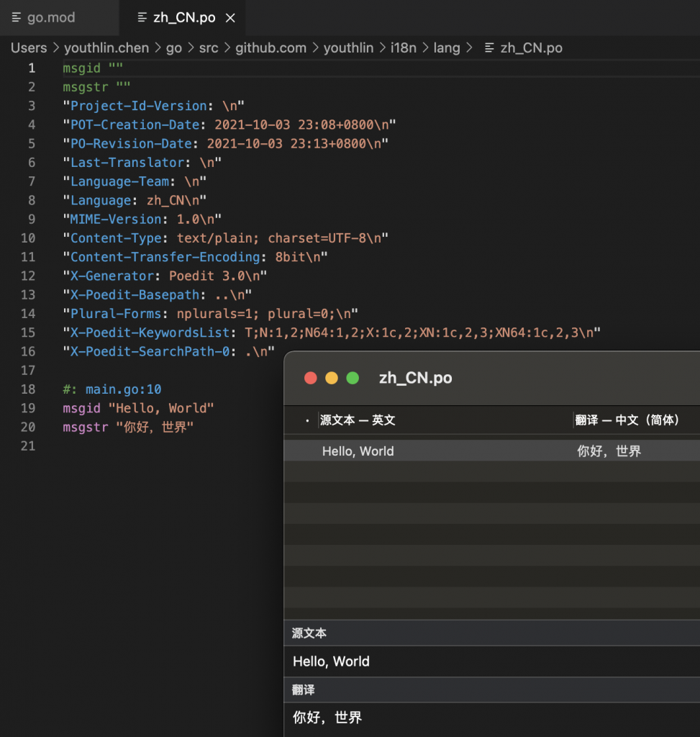Image resolution: width=700 pixels, height=737 pixels.
Task: Close the zh_CN.po editor tab
Action: (x=230, y=18)
